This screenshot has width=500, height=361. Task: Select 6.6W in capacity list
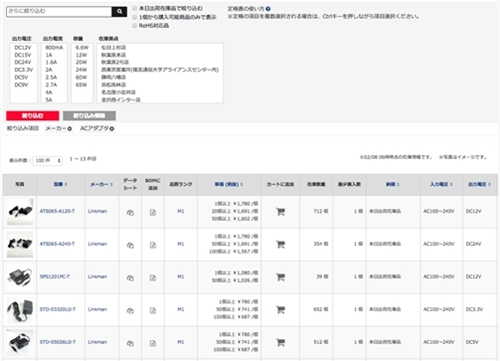tap(82, 48)
